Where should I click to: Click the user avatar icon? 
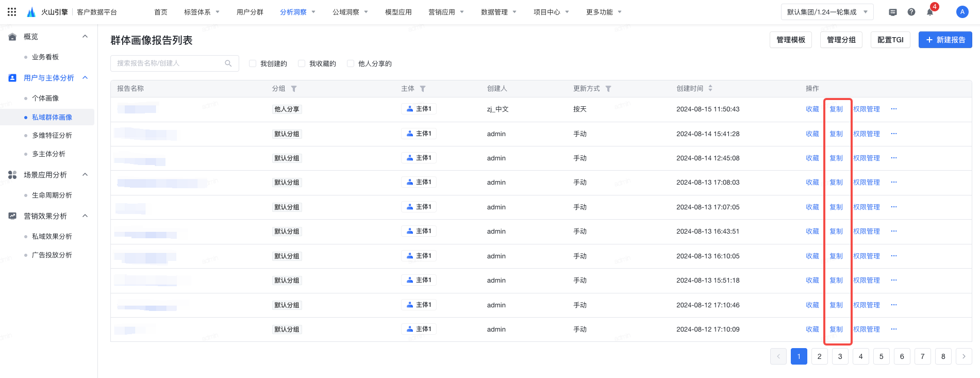tap(962, 12)
